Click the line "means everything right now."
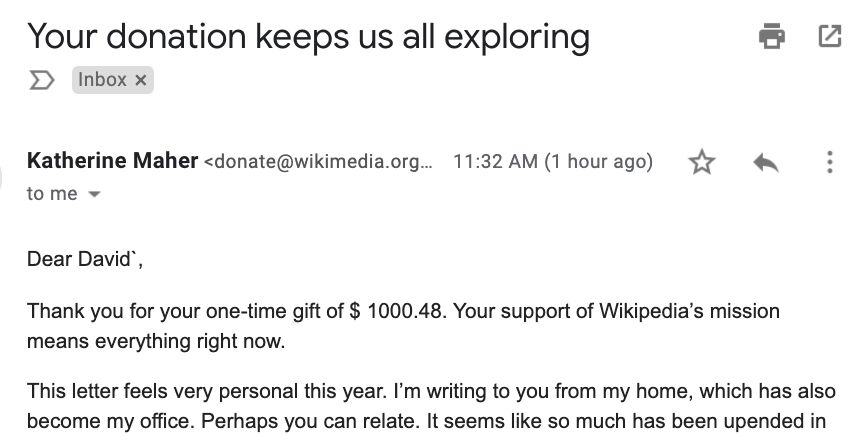 tap(156, 342)
